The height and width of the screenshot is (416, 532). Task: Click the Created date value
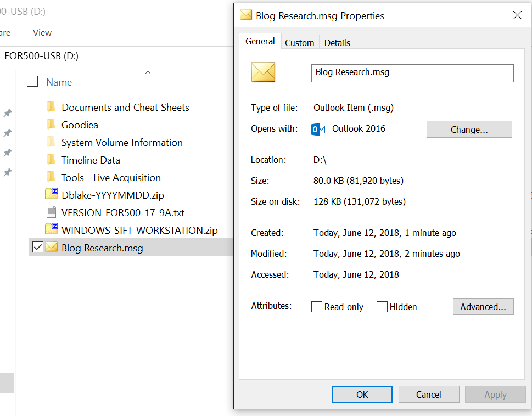pos(384,233)
